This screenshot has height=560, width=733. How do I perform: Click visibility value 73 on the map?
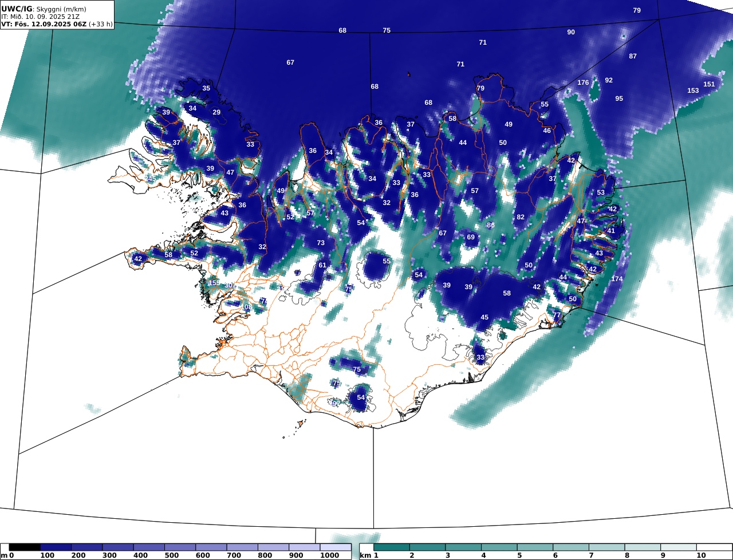pyautogui.click(x=321, y=243)
